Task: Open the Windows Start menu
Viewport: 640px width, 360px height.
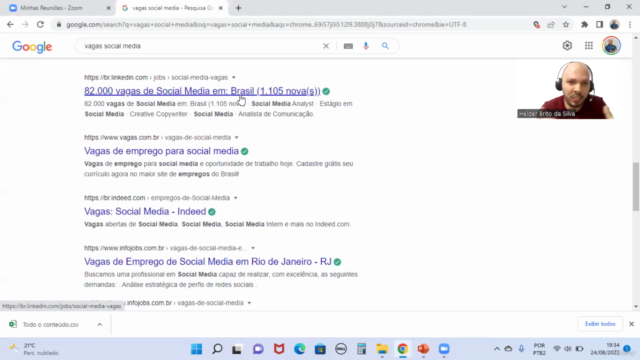Action: pyautogui.click(x=196, y=349)
